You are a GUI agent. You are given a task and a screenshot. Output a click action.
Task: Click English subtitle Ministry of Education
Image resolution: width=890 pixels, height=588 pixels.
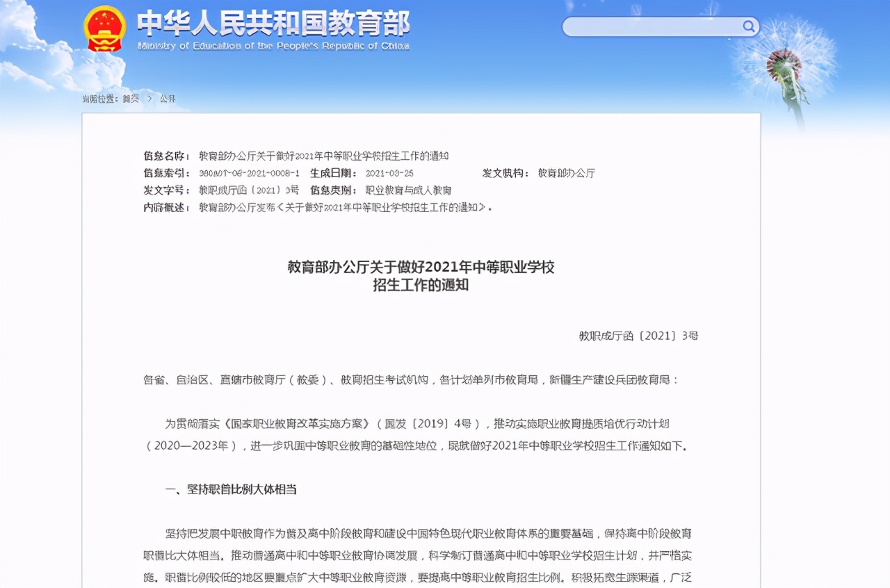pos(273,47)
